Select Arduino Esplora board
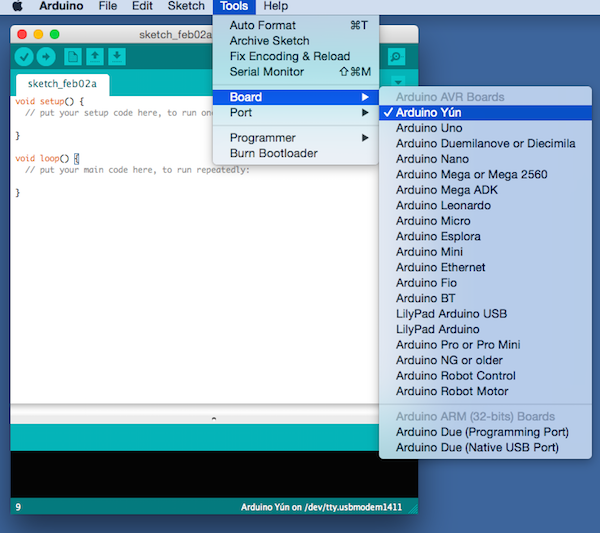 coord(485,236)
